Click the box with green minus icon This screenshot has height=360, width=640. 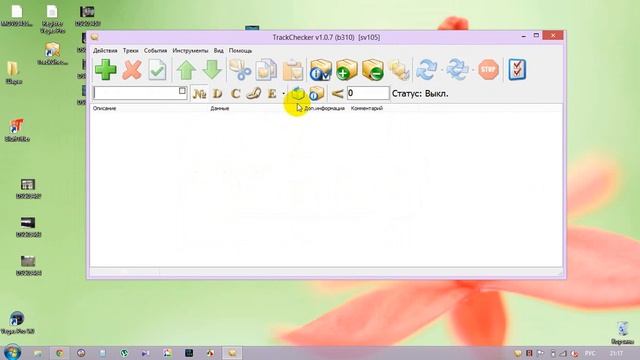[x=373, y=70]
